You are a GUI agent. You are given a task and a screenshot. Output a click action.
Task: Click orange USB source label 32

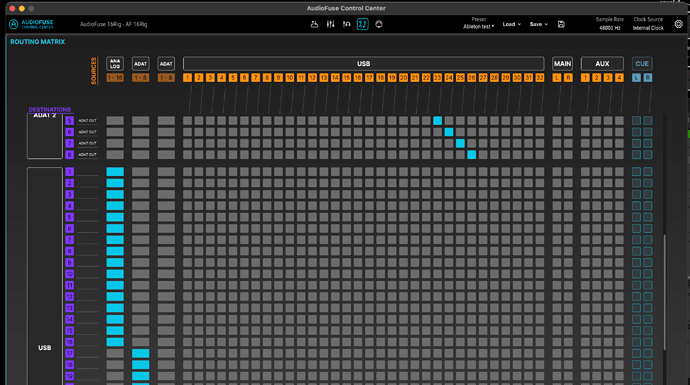(x=540, y=78)
